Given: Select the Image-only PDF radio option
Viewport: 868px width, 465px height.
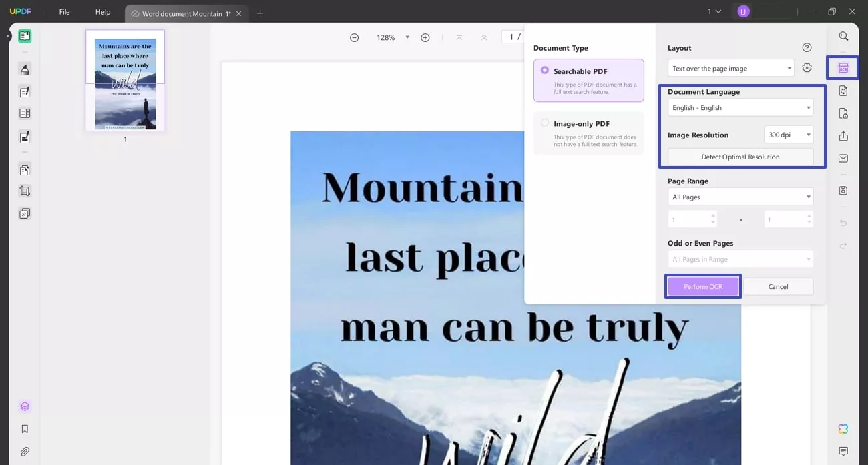Looking at the screenshot, I should tap(545, 123).
